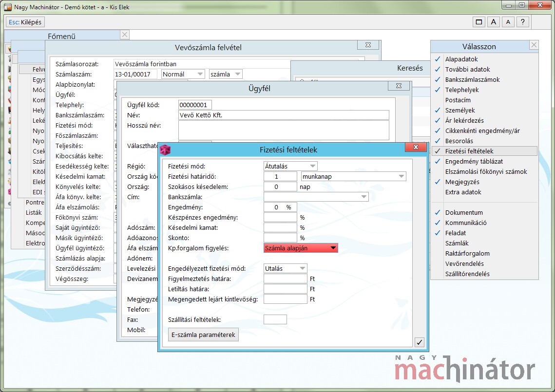The width and height of the screenshot is (555, 392).
Task: Click the pink cube icon in dialog title
Action: coord(166,149)
